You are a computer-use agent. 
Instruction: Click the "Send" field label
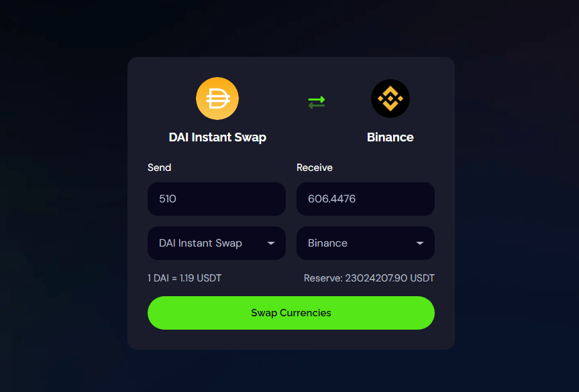coord(159,168)
